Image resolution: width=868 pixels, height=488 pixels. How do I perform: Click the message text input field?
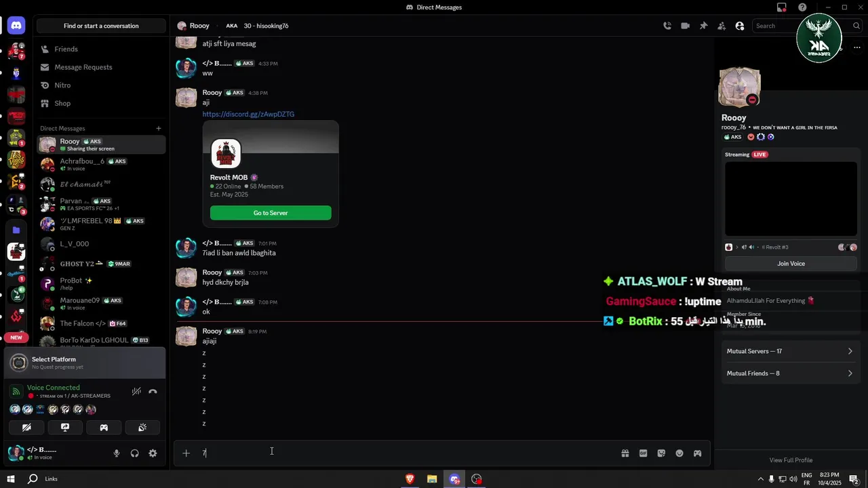(407, 453)
